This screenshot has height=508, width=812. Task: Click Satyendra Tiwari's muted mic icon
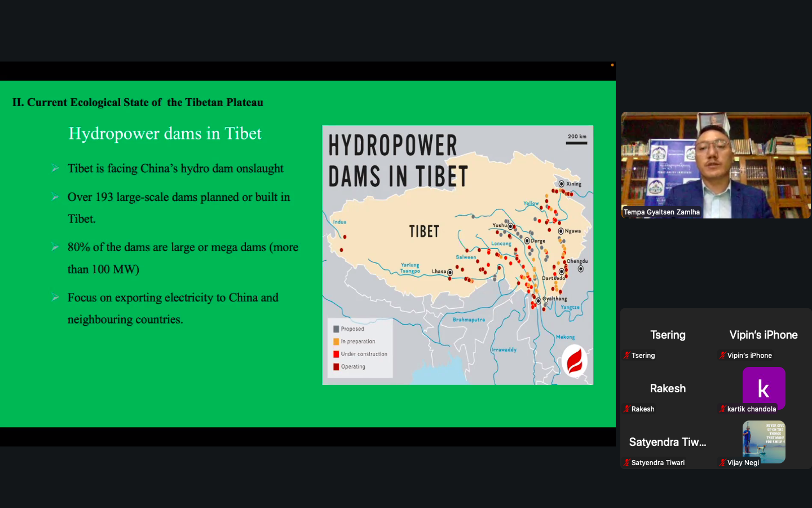pos(626,462)
